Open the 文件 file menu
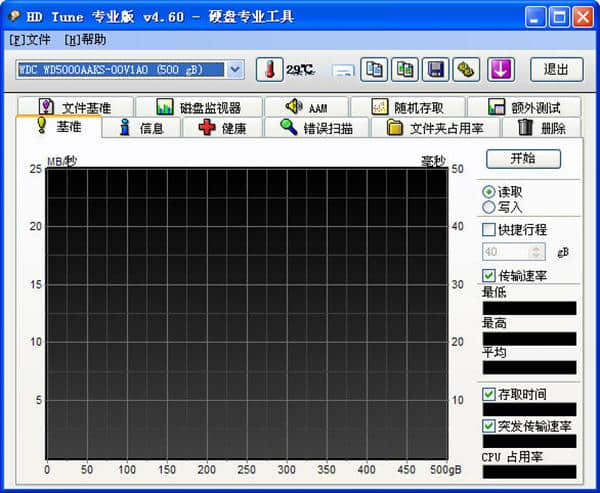The width and height of the screenshot is (600, 493). (30, 40)
